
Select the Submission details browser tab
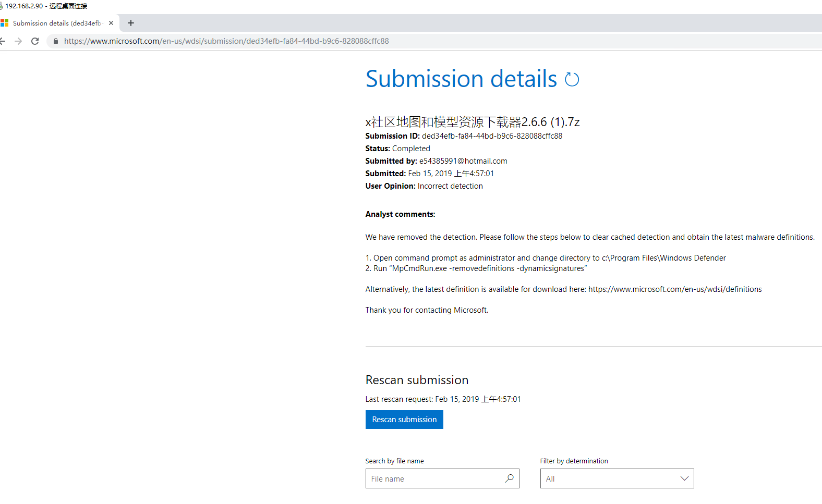pos(56,23)
